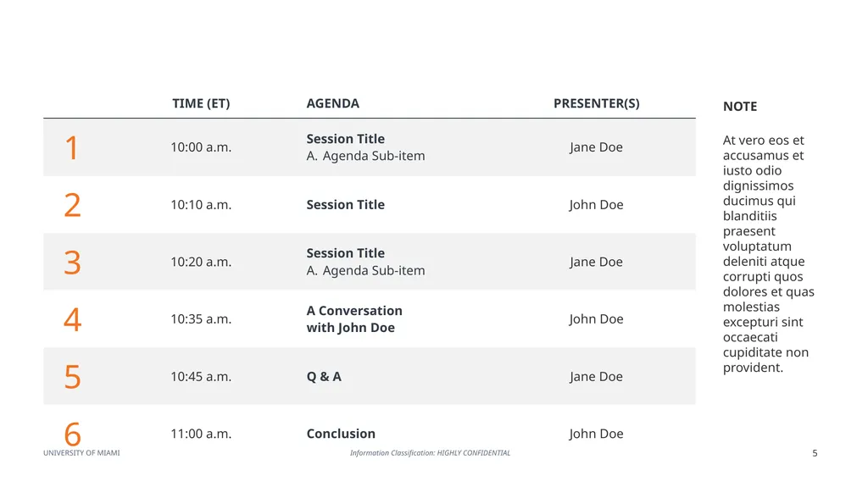Click the orange number 1 in first row

pyautogui.click(x=71, y=147)
